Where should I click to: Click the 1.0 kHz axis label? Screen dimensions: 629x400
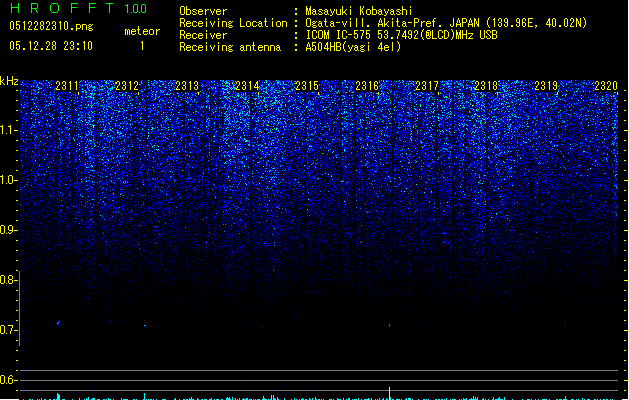coord(9,180)
